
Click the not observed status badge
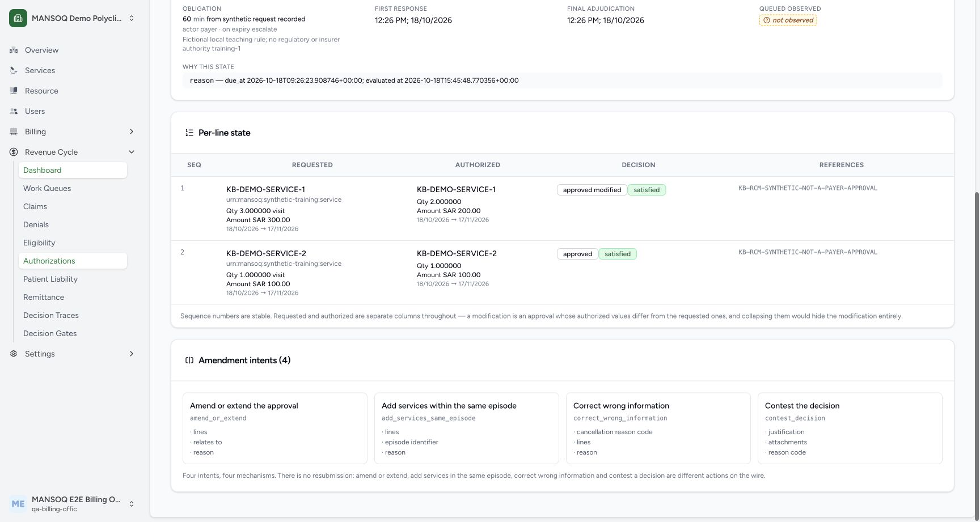pos(788,20)
